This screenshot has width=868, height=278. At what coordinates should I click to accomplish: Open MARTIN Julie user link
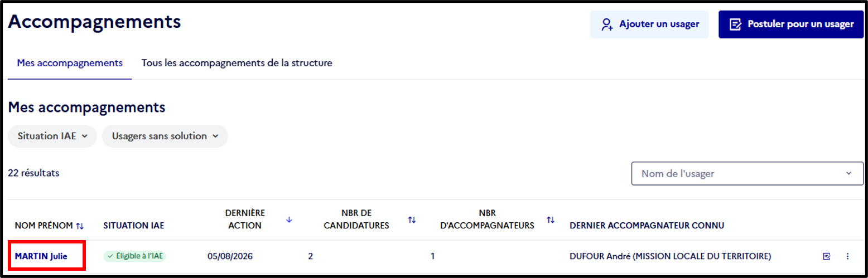pyautogui.click(x=41, y=256)
